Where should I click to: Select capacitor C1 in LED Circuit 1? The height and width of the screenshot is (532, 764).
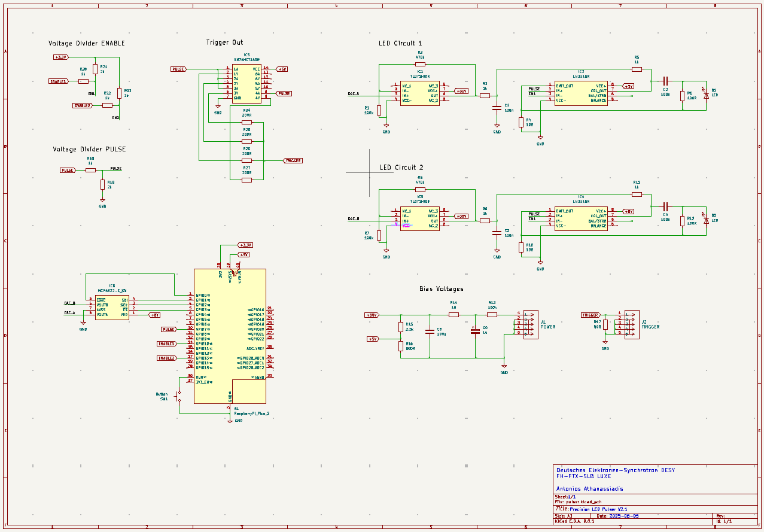pyautogui.click(x=497, y=108)
